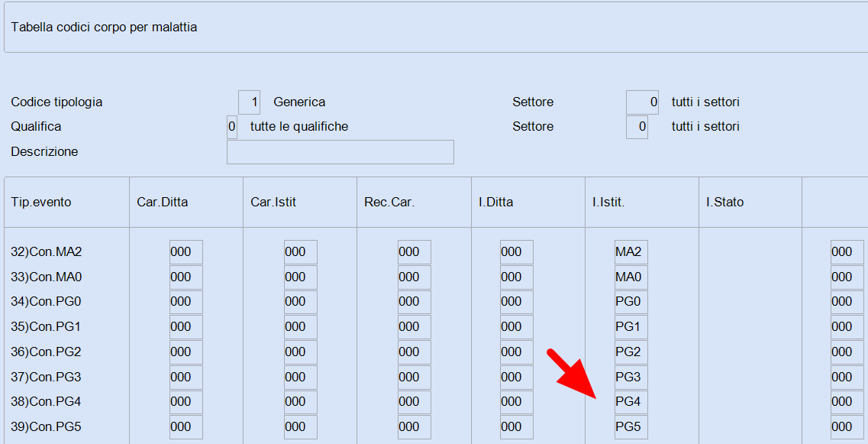The image size is (868, 444).
Task: Click the row label 32)Con.MA2
Action: 47,252
